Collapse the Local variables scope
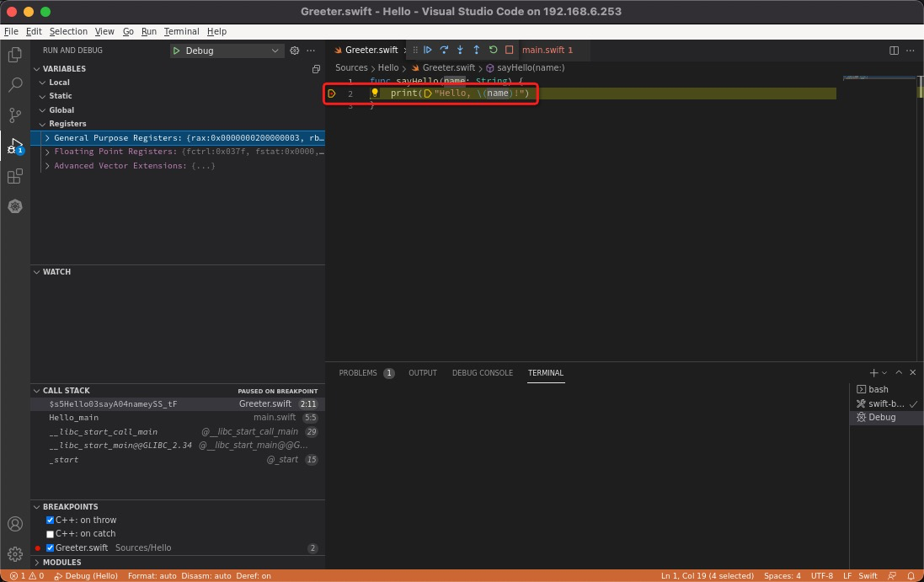Image resolution: width=924 pixels, height=582 pixels. click(x=42, y=83)
